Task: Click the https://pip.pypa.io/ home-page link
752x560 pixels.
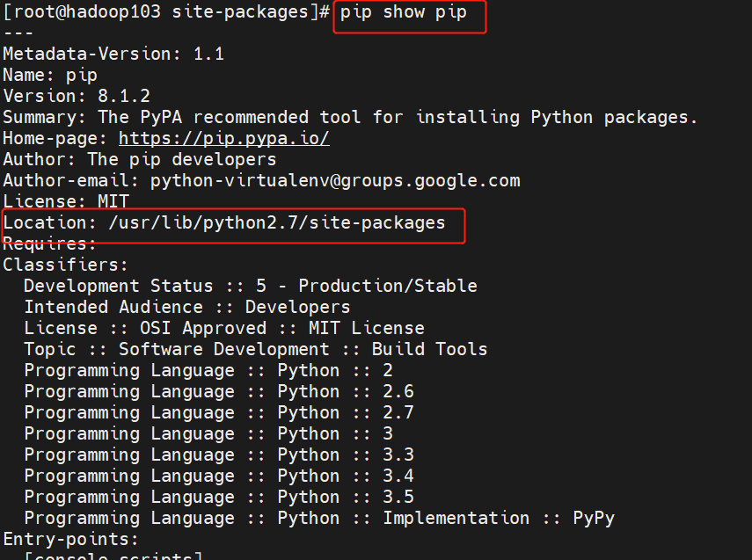Action: [223, 138]
